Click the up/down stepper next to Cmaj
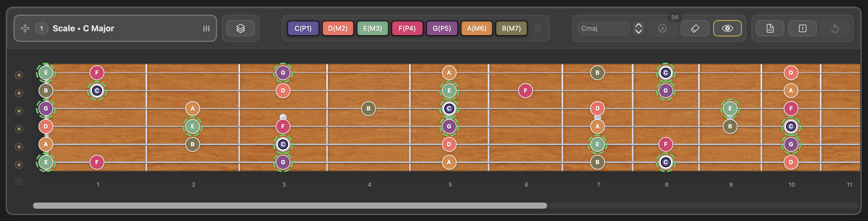Screen dimensions: 868x221 [638, 28]
